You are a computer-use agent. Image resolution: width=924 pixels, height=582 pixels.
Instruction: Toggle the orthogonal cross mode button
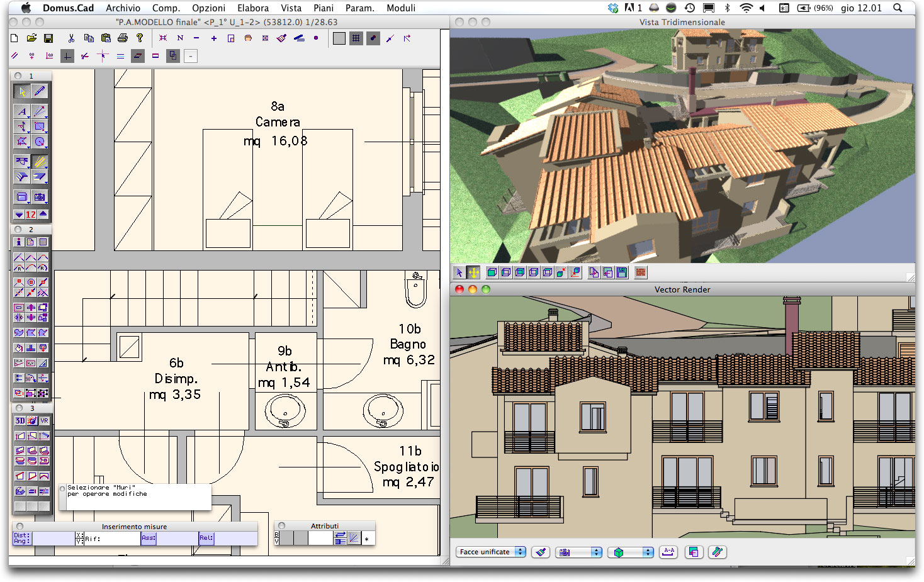click(x=67, y=56)
